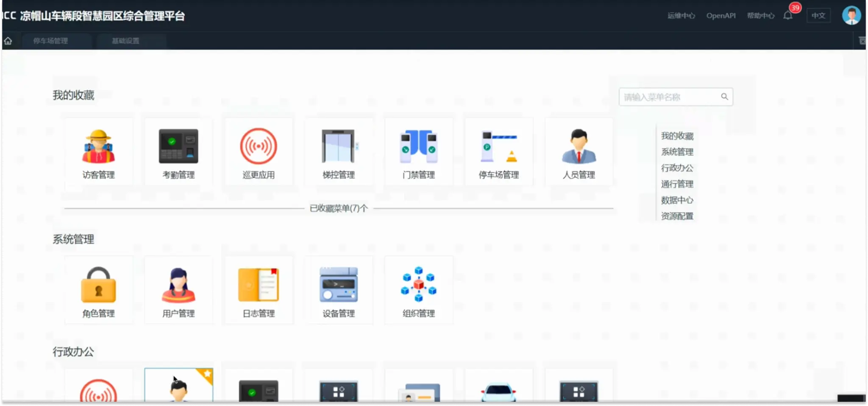Jump to 系统管理 in the side navigation
868x406 pixels.
point(677,152)
